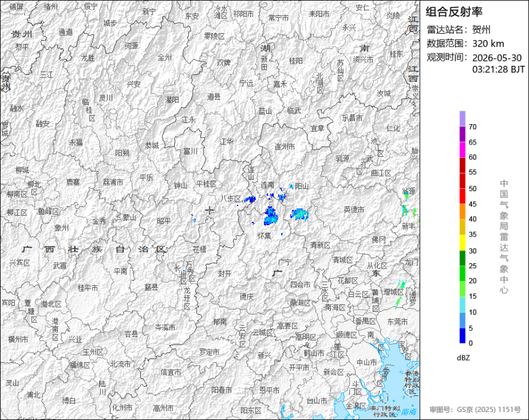Viewport: 529px width, 420px height.
Task: Click the cyan radar echo west of 英德市
Action: point(300,214)
